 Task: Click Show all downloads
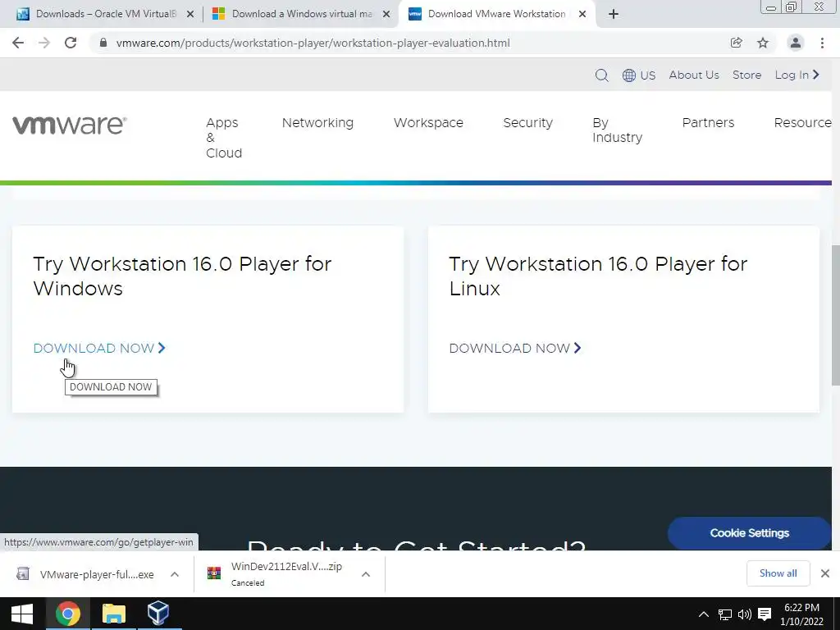[778, 573]
